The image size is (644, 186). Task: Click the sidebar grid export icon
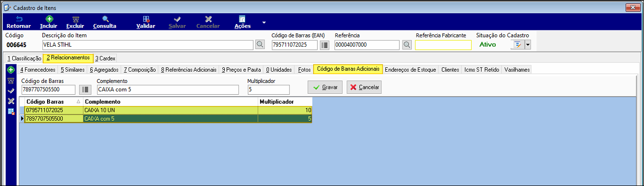(11, 111)
